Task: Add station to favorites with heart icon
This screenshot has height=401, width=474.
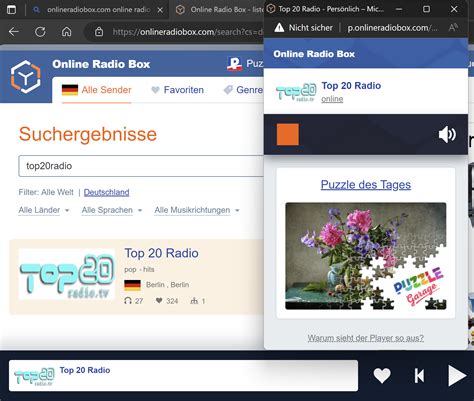Action: [382, 376]
